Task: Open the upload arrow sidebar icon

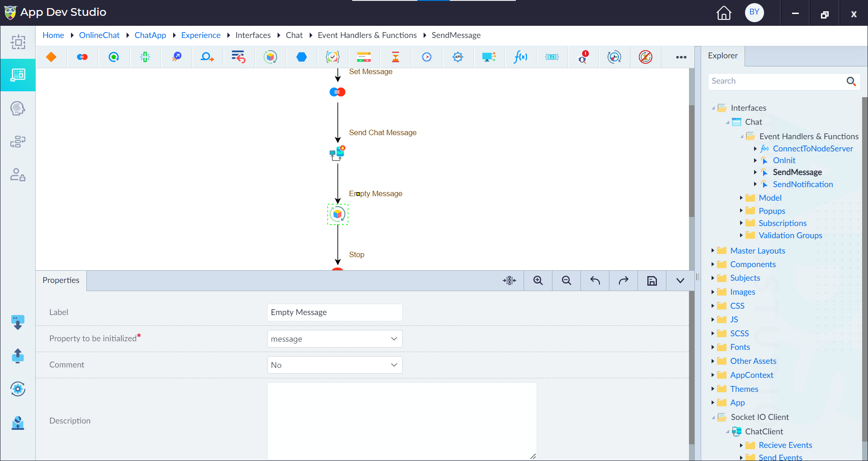Action: pyautogui.click(x=18, y=356)
